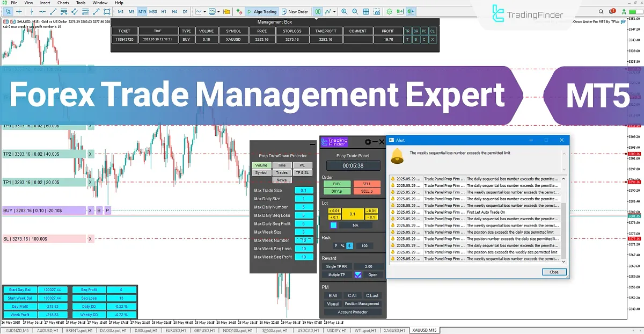Open Account Protector in PM section
644x334 pixels.
[353, 312]
